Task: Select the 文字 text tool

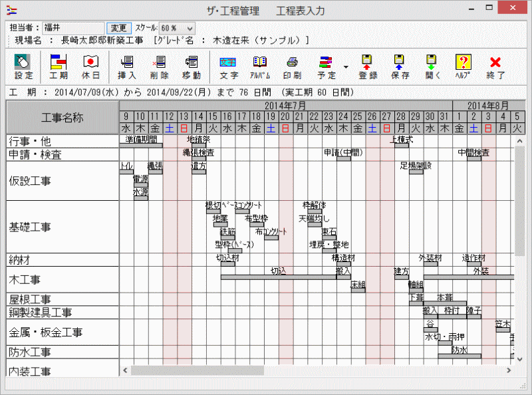Action: [x=229, y=67]
